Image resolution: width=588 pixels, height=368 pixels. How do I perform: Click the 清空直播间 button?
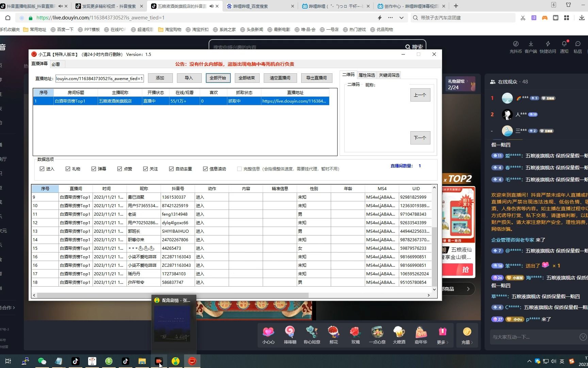click(x=280, y=78)
